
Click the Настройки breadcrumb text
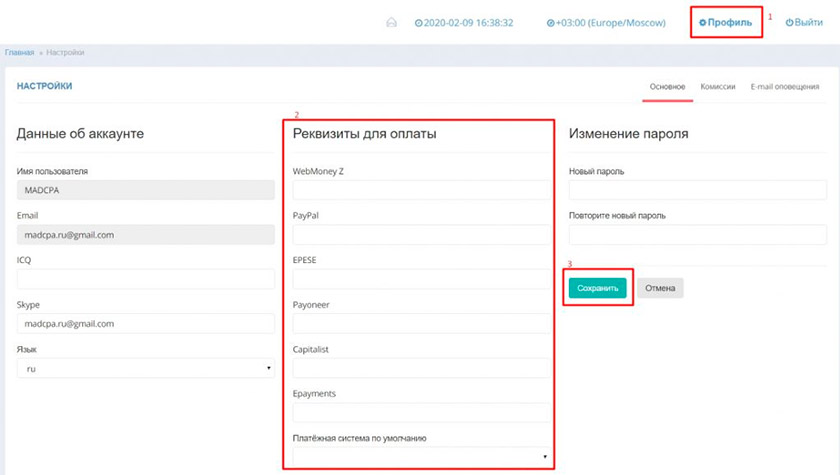65,52
